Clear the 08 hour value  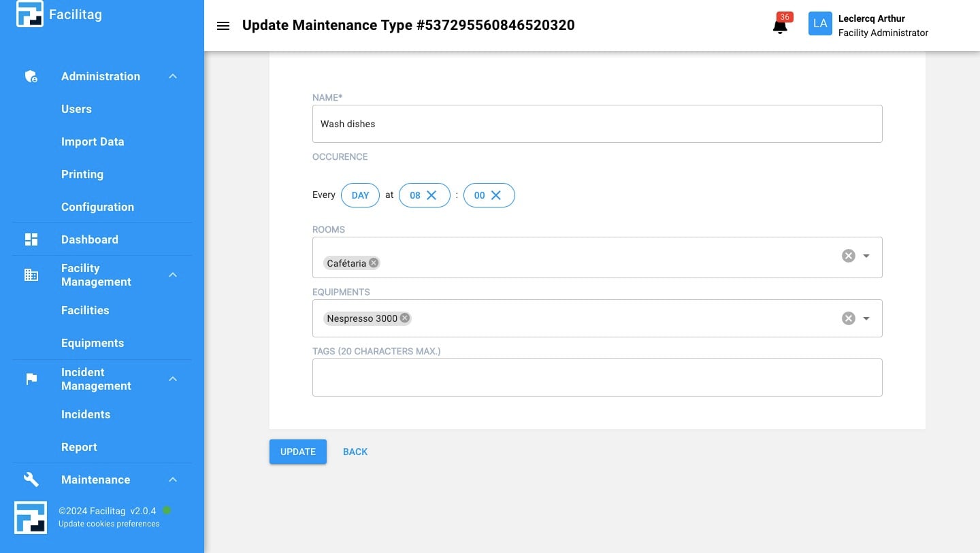[431, 195]
